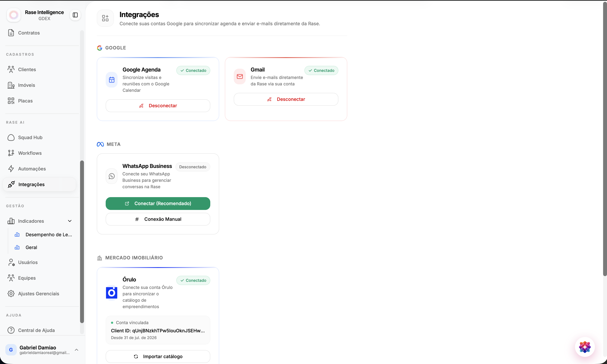Click the gabrieldamiaoreal@gmail... email text

click(x=44, y=353)
